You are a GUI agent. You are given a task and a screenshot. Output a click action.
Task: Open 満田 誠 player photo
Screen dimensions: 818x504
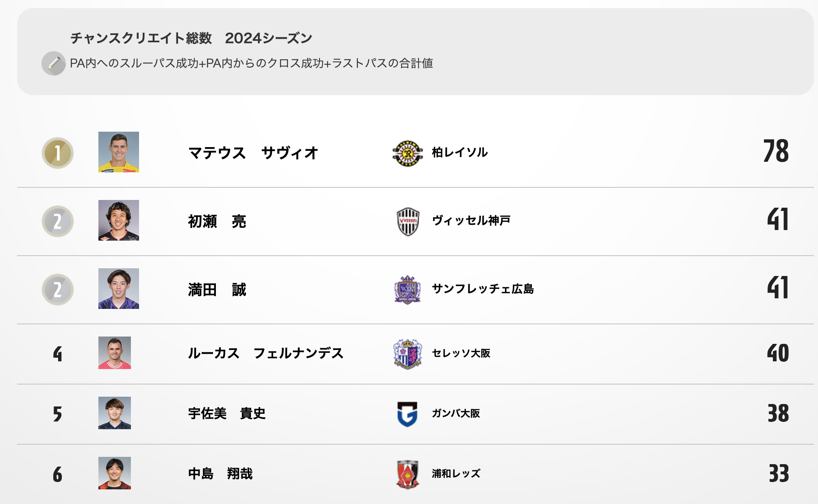point(119,289)
